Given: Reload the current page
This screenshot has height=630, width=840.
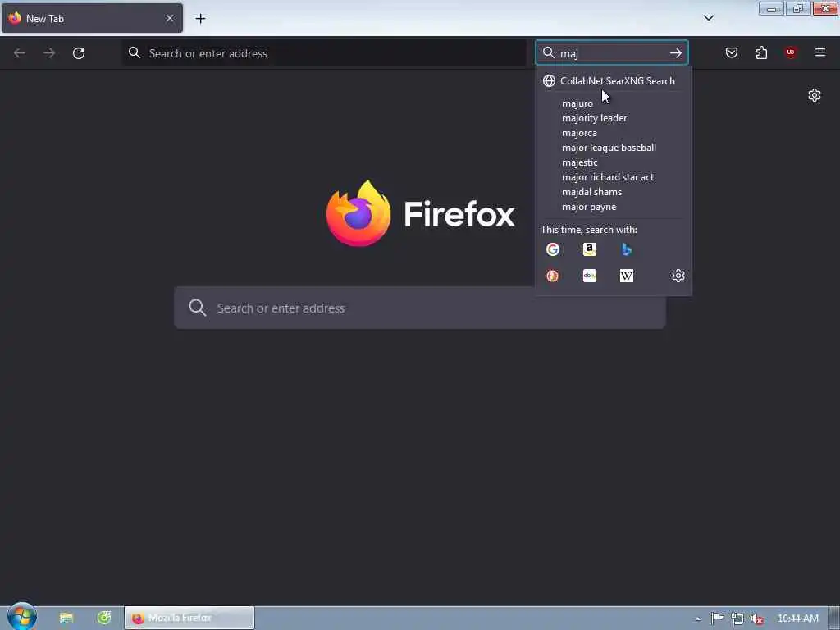Looking at the screenshot, I should 79,53.
